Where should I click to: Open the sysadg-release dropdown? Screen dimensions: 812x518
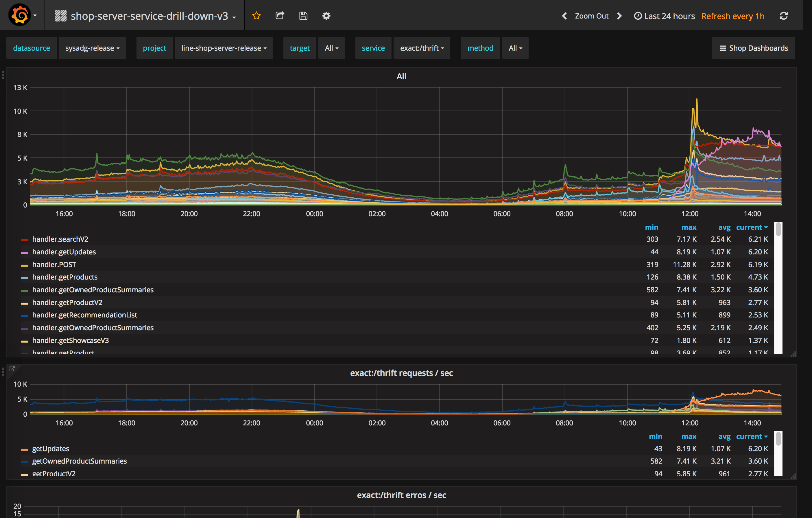pos(92,47)
